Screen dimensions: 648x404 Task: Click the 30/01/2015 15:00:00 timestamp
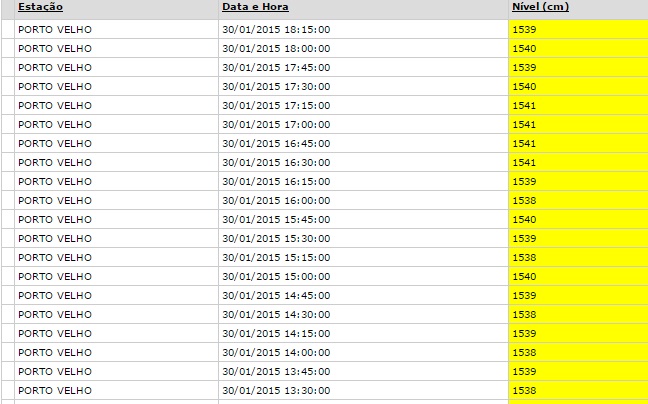tap(276, 277)
